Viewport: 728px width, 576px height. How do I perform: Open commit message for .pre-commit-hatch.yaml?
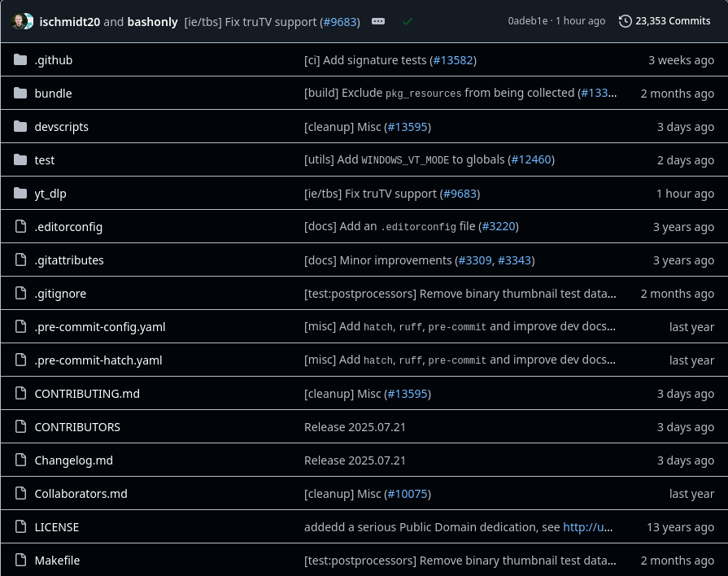click(x=460, y=360)
